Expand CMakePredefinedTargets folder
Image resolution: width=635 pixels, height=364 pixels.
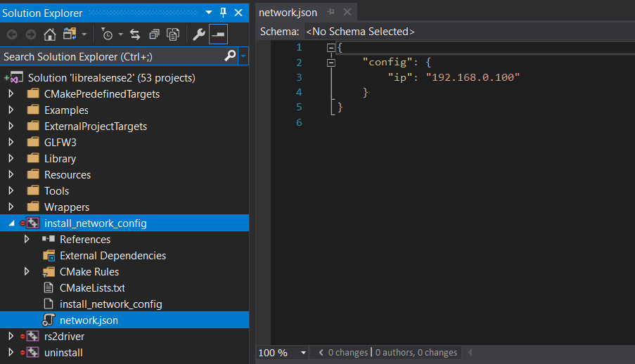[x=11, y=93]
